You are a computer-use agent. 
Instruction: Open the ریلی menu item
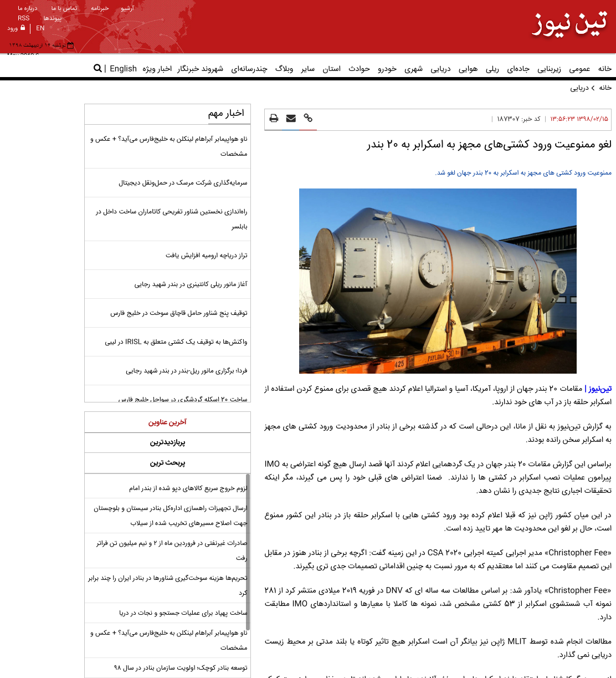click(492, 69)
